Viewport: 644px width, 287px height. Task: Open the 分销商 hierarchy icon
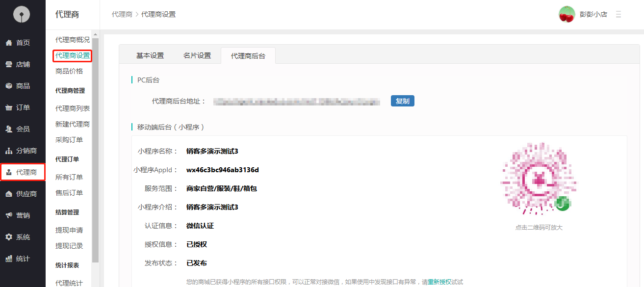[x=9, y=151]
